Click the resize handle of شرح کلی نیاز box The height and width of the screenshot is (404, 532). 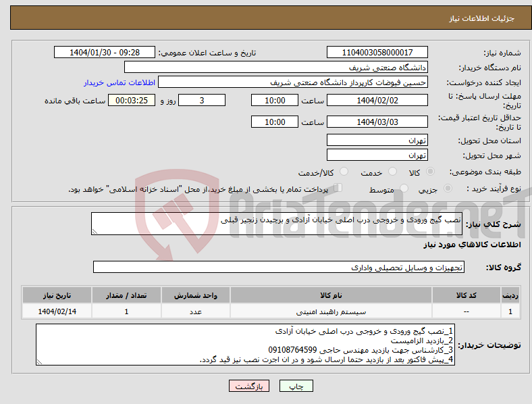coord(95,232)
